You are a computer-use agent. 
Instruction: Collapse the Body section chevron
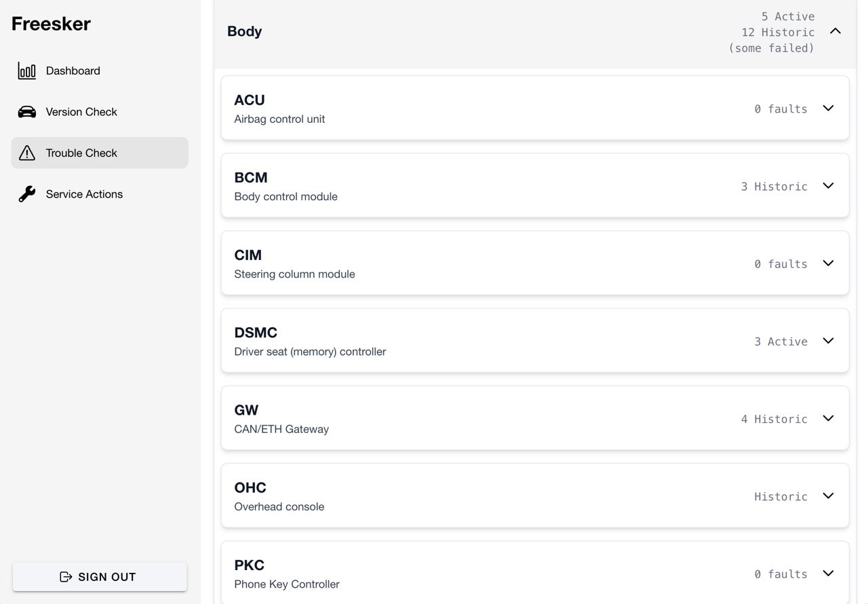835,31
